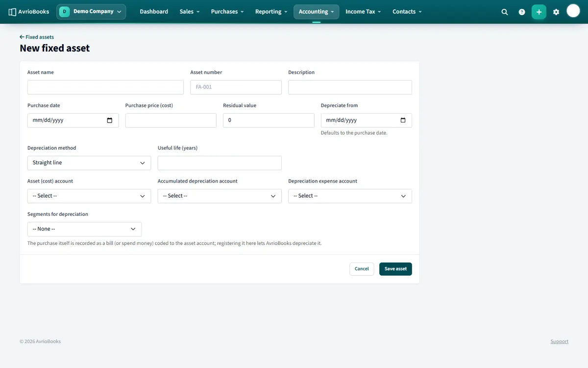Focus the Purchase date field
588x368 pixels.
click(73, 120)
